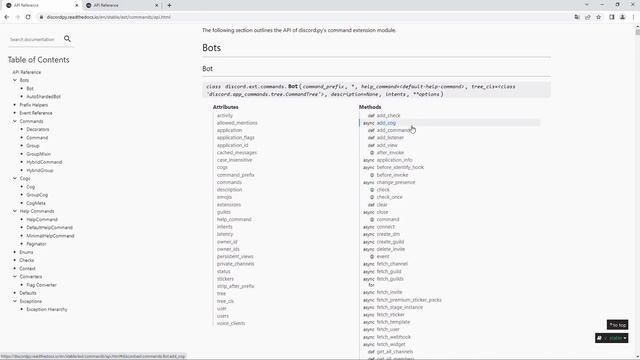Click the search magnifier icon in sidebar
The height and width of the screenshot is (360, 640).
click(x=67, y=39)
